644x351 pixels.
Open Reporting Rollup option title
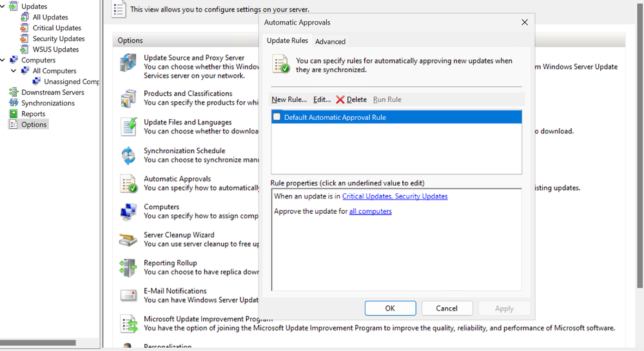[x=170, y=263]
